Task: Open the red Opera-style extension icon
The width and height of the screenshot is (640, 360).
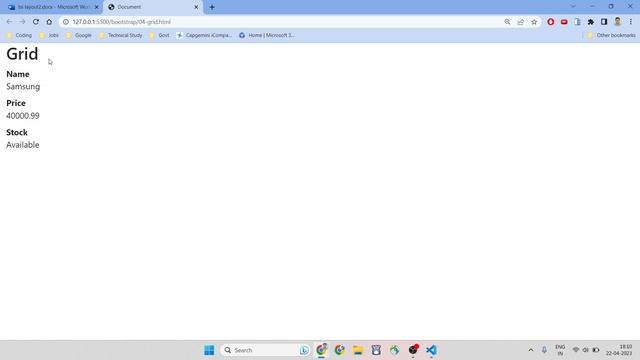Action: (551, 22)
